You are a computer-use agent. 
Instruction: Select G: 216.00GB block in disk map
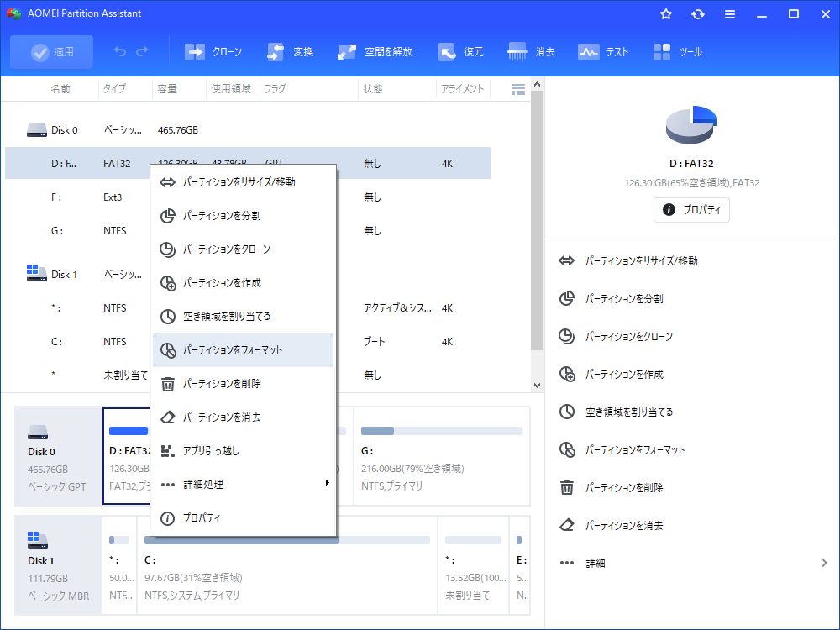[442, 456]
